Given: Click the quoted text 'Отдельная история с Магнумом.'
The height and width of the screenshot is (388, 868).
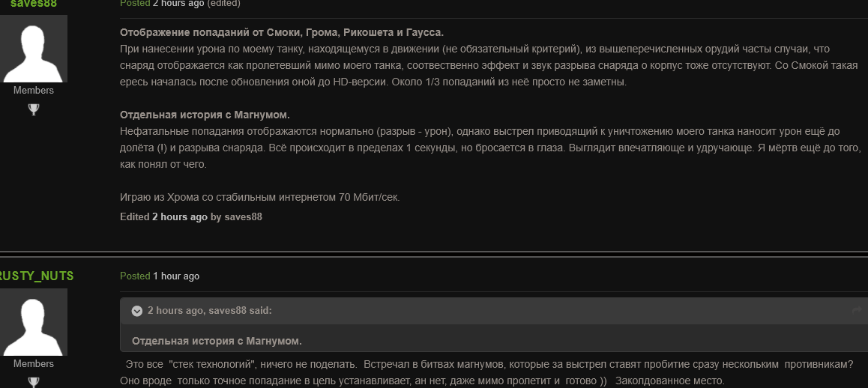Looking at the screenshot, I should (x=217, y=341).
